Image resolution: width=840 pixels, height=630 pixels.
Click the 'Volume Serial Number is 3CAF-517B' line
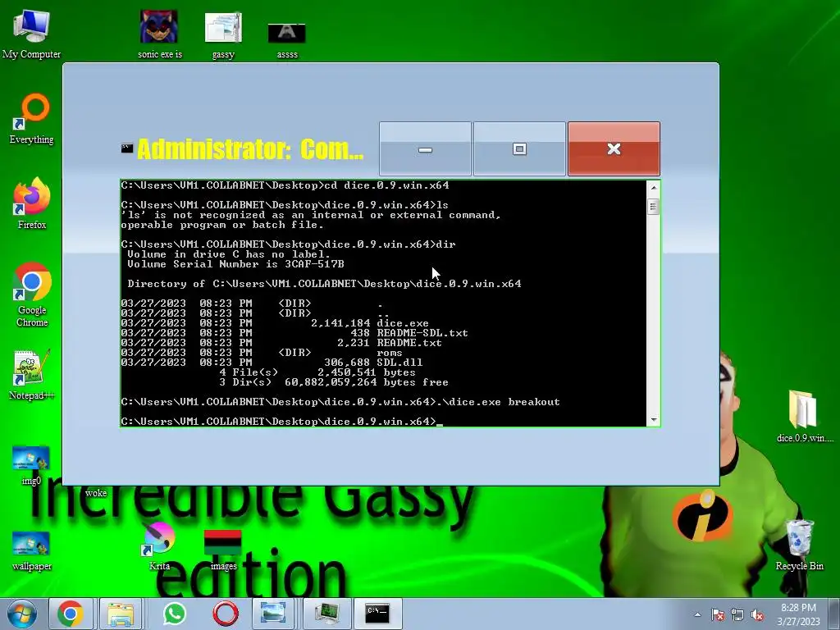pyautogui.click(x=235, y=264)
